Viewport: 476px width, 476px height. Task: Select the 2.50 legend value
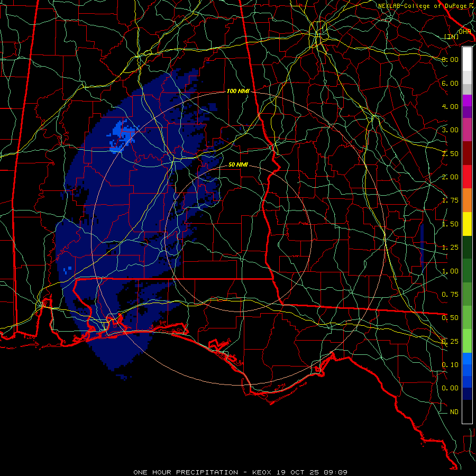click(x=450, y=153)
